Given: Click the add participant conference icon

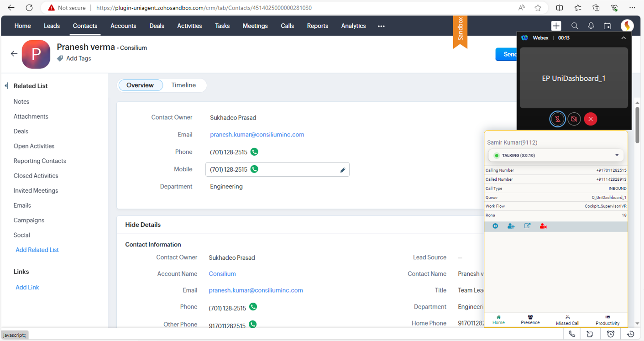Looking at the screenshot, I should tap(511, 226).
